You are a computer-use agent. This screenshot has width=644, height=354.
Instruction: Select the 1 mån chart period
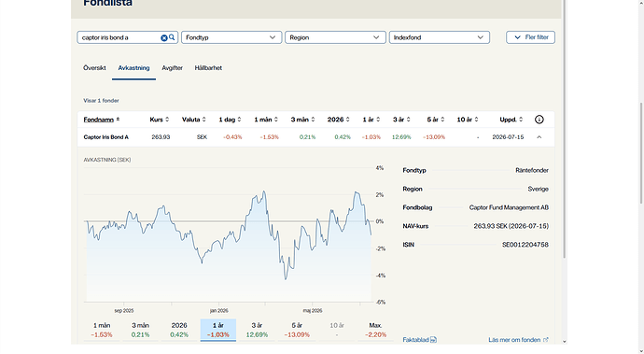pos(102,330)
